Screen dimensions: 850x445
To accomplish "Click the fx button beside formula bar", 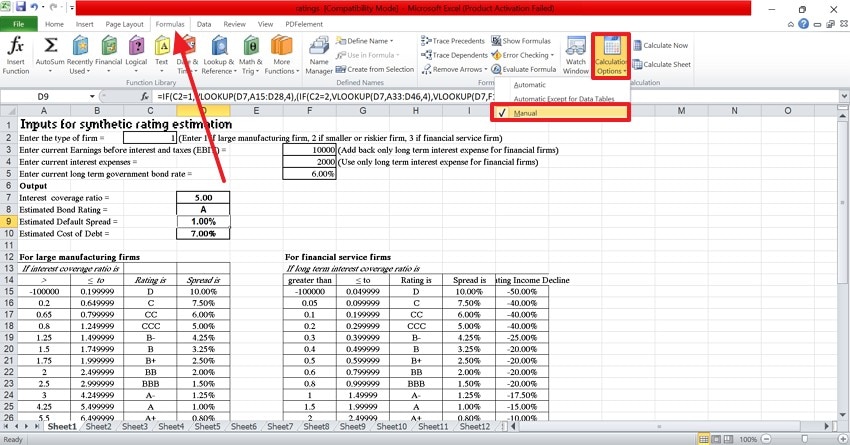I will tap(145, 96).
